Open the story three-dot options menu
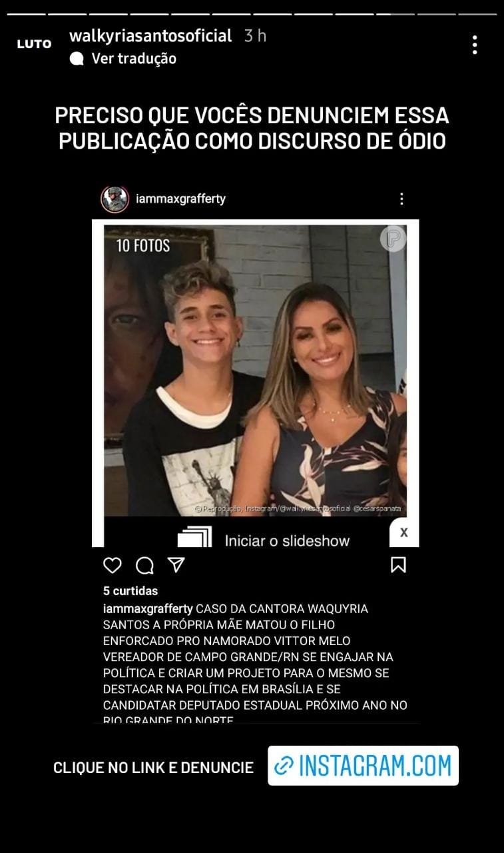This screenshot has width=504, height=853. (x=474, y=45)
